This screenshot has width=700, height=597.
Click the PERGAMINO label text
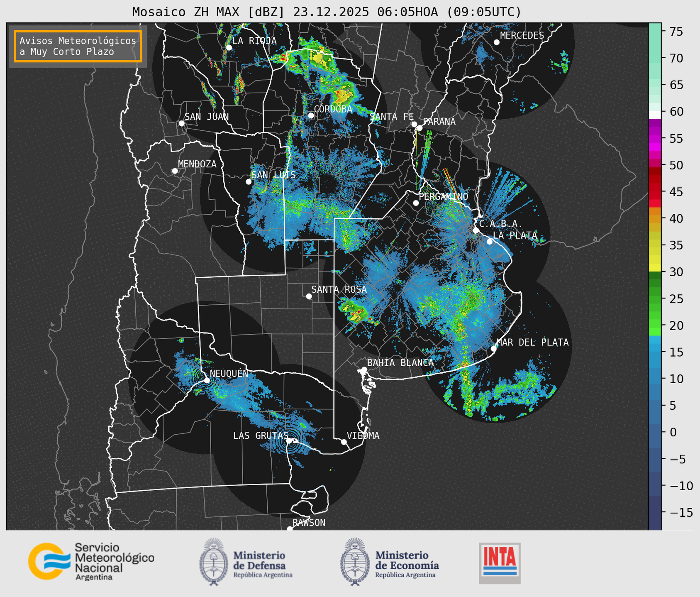pyautogui.click(x=444, y=196)
